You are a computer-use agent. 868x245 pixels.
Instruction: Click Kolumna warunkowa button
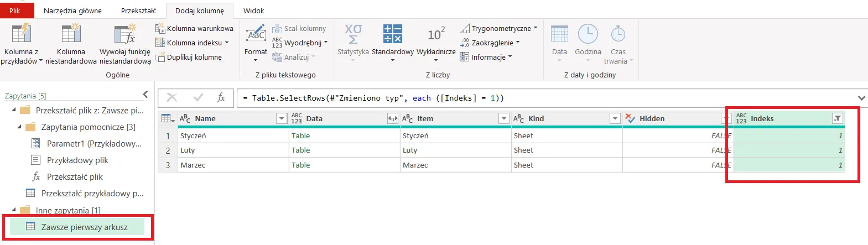(x=194, y=28)
